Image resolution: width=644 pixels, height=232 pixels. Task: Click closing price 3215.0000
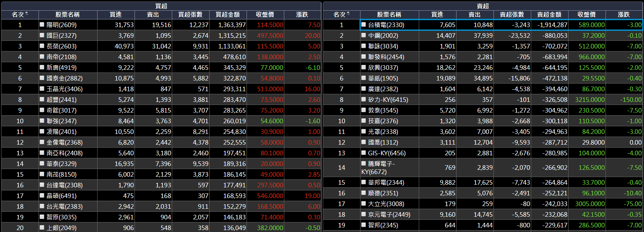click(590, 100)
